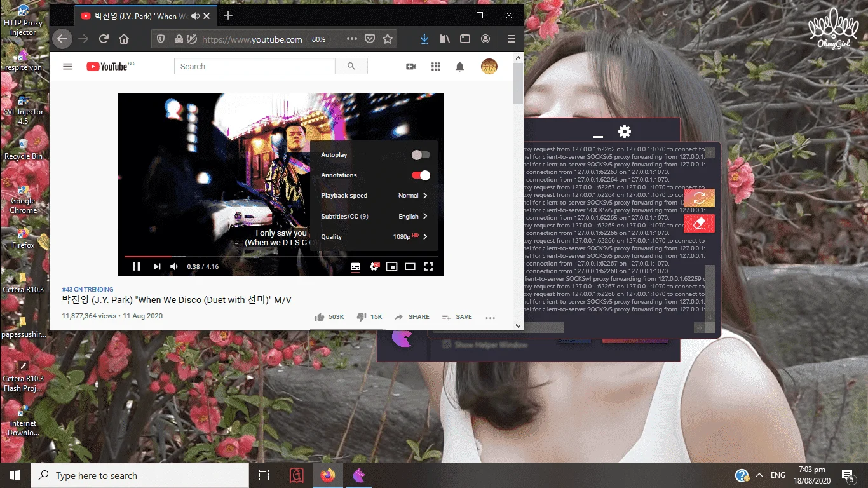Image resolution: width=868 pixels, height=488 pixels.
Task: Open more actions three-dot menu under video
Action: (490, 317)
